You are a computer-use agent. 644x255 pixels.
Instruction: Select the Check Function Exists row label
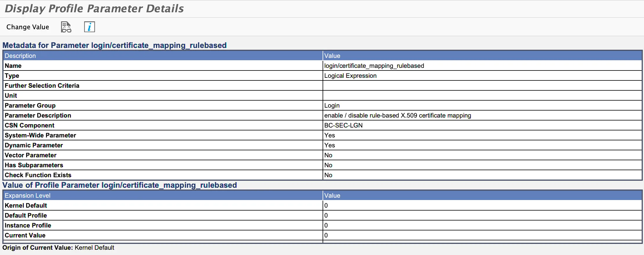click(x=38, y=175)
